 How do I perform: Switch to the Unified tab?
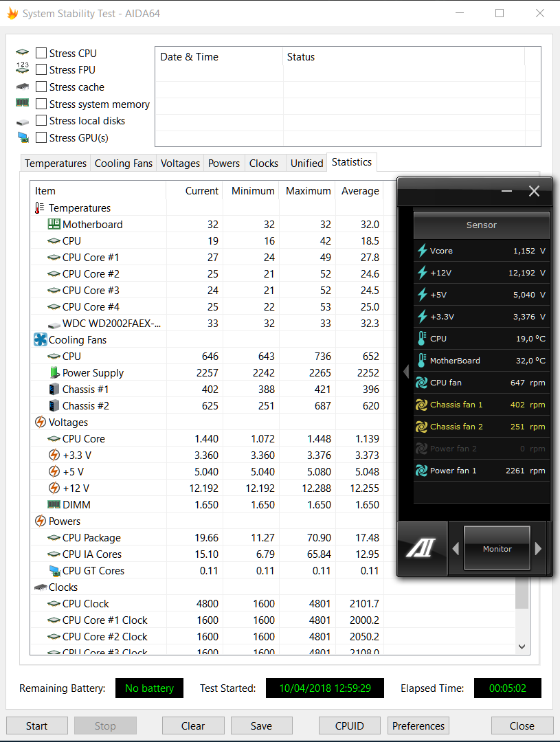(306, 164)
